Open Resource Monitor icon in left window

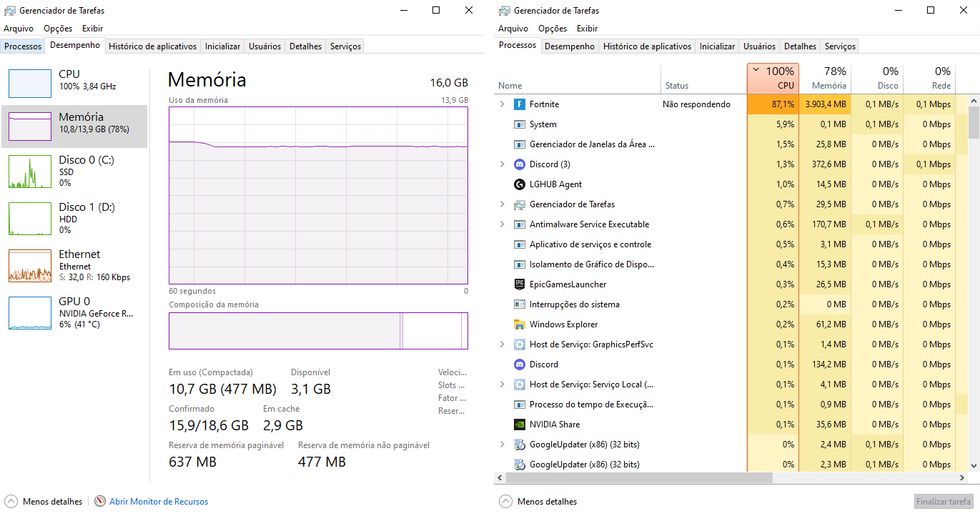pyautogui.click(x=100, y=502)
